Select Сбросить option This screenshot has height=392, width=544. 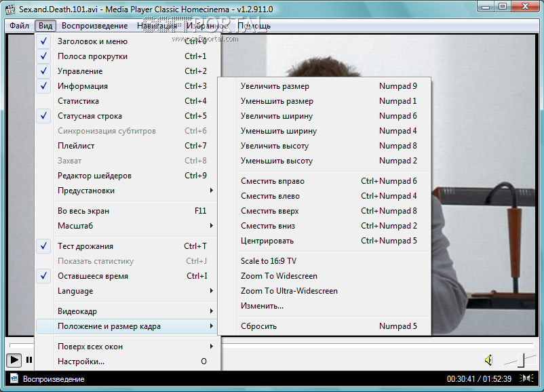coord(324,326)
